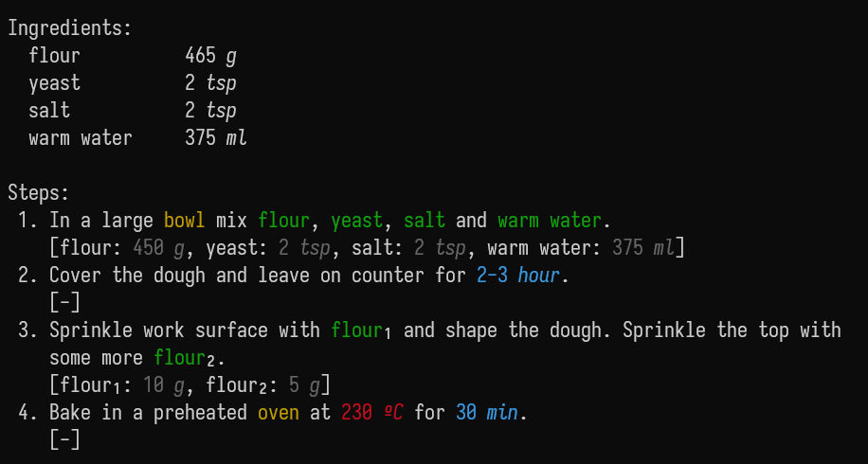868x464 pixels.
Task: Click the 465 g flour quantity
Action: 211,56
